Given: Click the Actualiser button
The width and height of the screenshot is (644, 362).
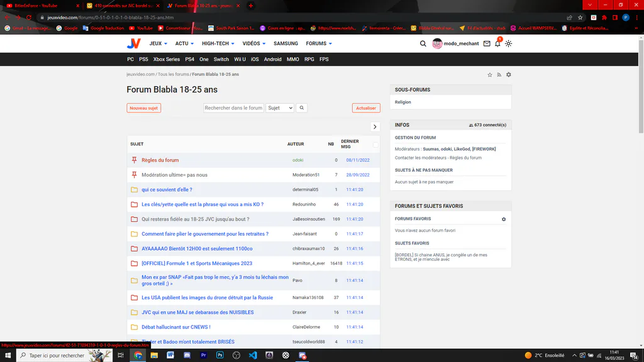Looking at the screenshot, I should click(366, 108).
